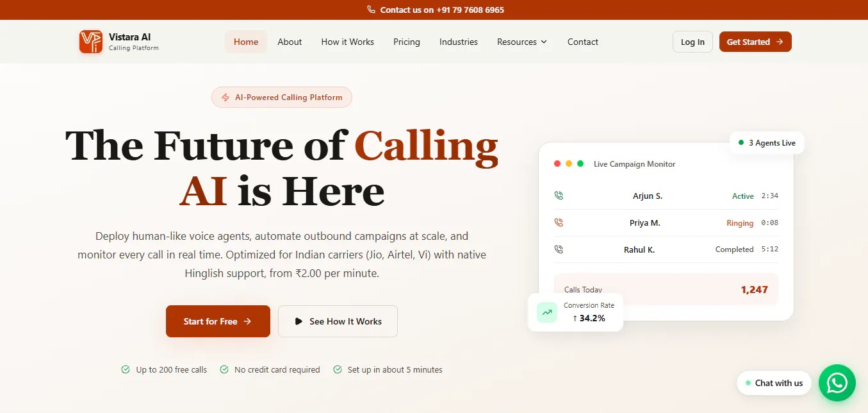This screenshot has width=868, height=413.
Task: Click the 3 Agents Live badge
Action: (x=767, y=143)
